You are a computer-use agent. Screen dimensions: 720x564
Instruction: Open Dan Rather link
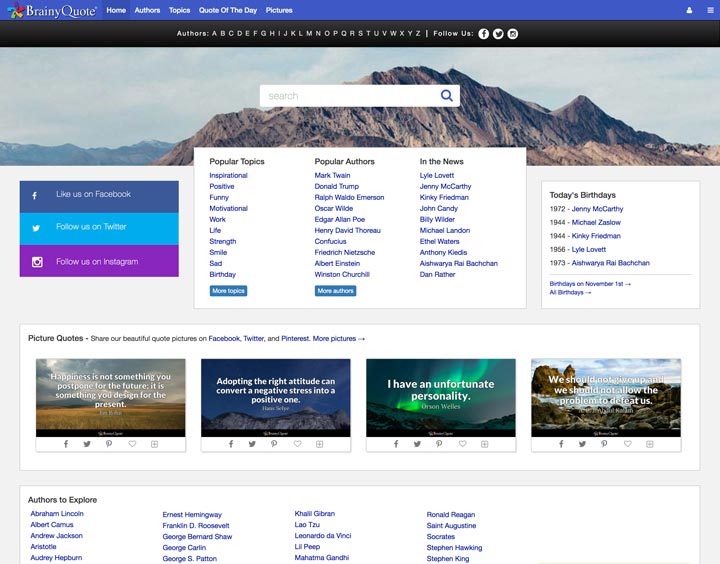coord(438,275)
